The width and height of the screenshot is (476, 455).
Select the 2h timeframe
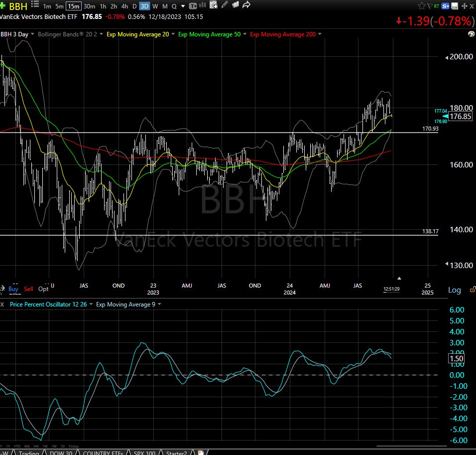click(114, 6)
